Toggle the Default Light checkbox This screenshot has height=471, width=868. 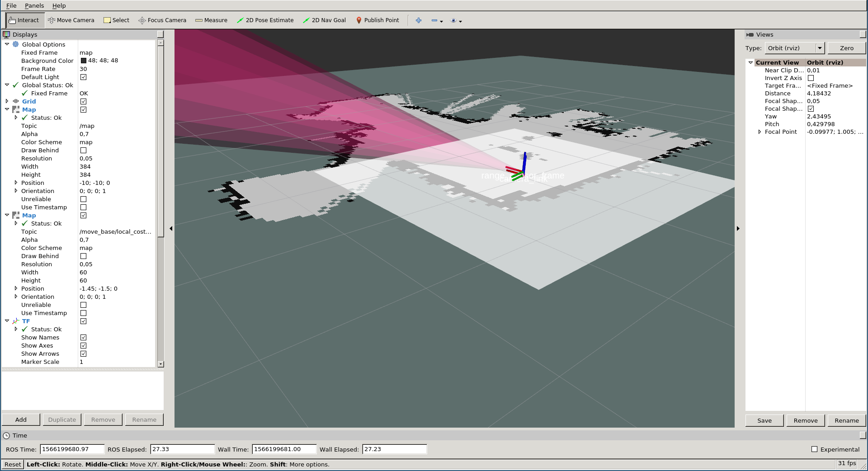(x=83, y=77)
